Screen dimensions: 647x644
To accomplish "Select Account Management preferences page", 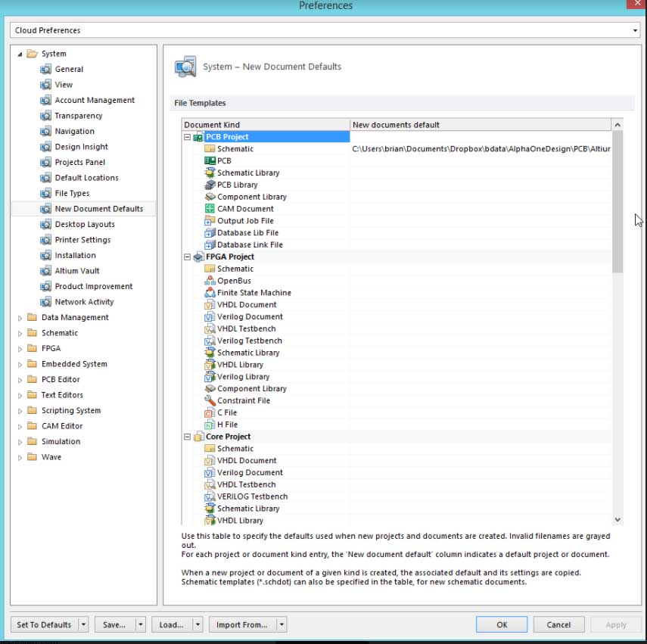I will point(95,100).
